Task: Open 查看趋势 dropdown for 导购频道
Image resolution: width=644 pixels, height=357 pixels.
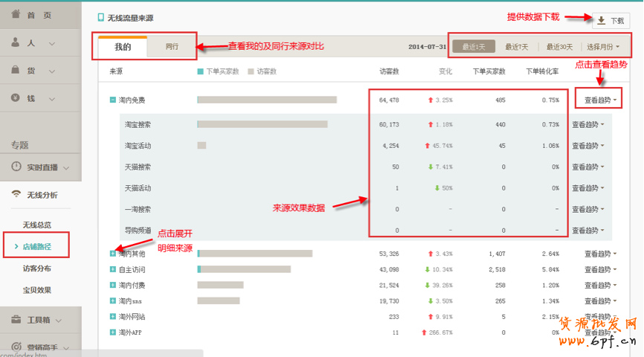Action: tap(588, 230)
